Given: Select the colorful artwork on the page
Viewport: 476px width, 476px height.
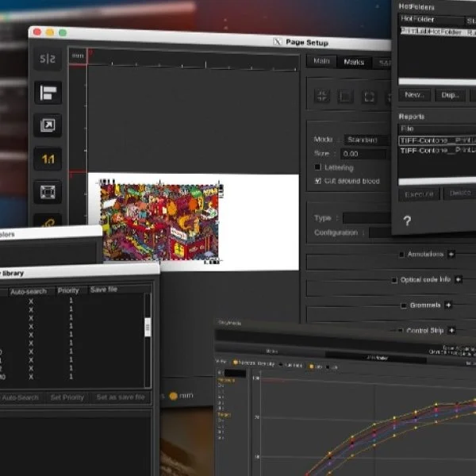Looking at the screenshot, I should coord(160,221).
